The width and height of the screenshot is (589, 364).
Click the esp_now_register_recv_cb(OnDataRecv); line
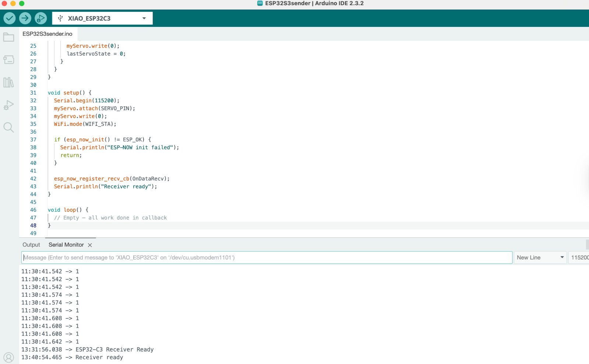coord(112,179)
